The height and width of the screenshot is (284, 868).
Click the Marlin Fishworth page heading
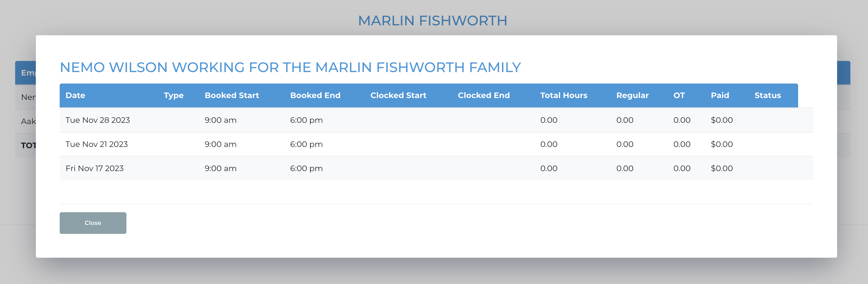click(x=432, y=21)
